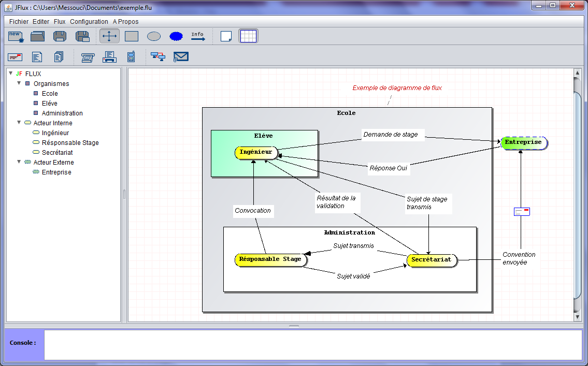
Task: Pick the note/comment tool icon
Action: 226,36
